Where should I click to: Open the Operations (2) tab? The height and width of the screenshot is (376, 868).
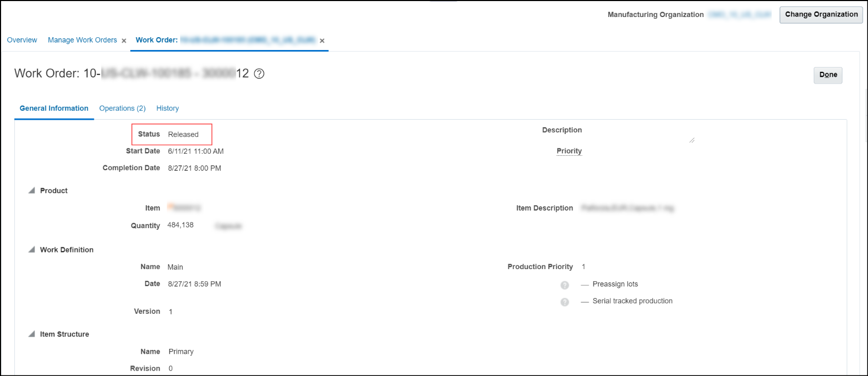click(122, 108)
